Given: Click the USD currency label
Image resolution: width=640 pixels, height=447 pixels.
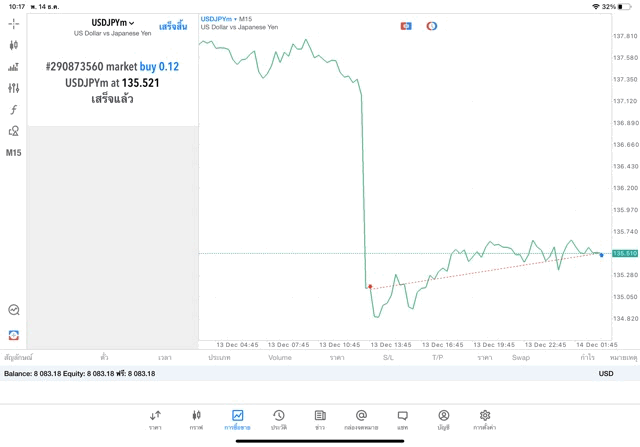Looking at the screenshot, I should coord(606,374).
